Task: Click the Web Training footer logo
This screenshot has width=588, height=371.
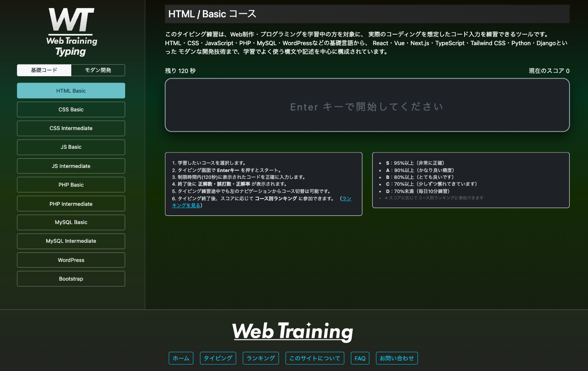Action: (x=292, y=332)
